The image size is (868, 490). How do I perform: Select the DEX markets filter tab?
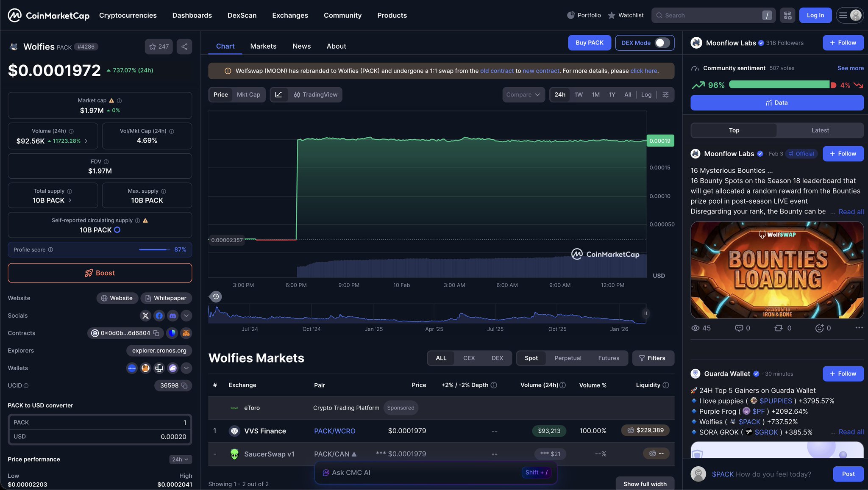[497, 358]
